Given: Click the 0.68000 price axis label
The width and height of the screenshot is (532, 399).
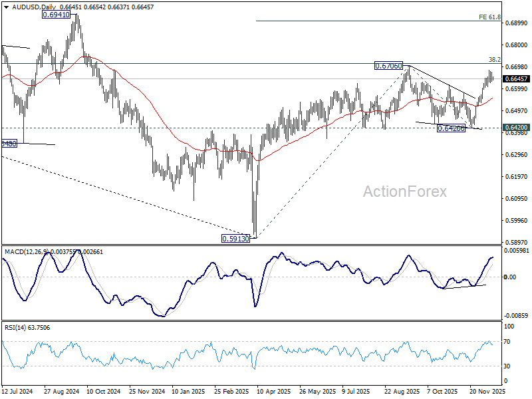Looking at the screenshot, I should click(x=517, y=45).
